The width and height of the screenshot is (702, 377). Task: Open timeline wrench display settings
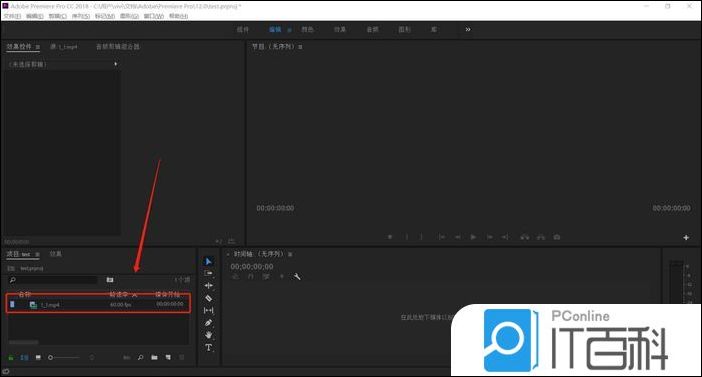pyautogui.click(x=297, y=277)
